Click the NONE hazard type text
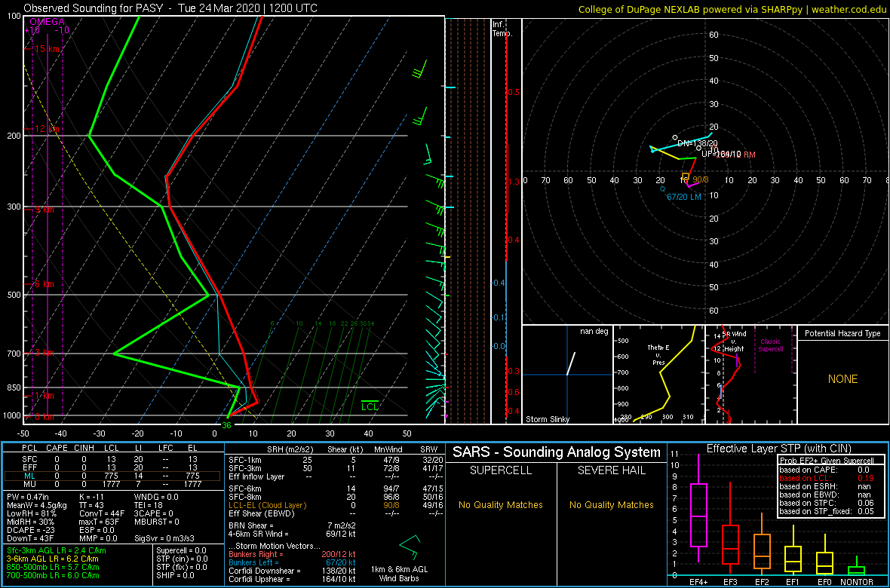 pos(843,379)
